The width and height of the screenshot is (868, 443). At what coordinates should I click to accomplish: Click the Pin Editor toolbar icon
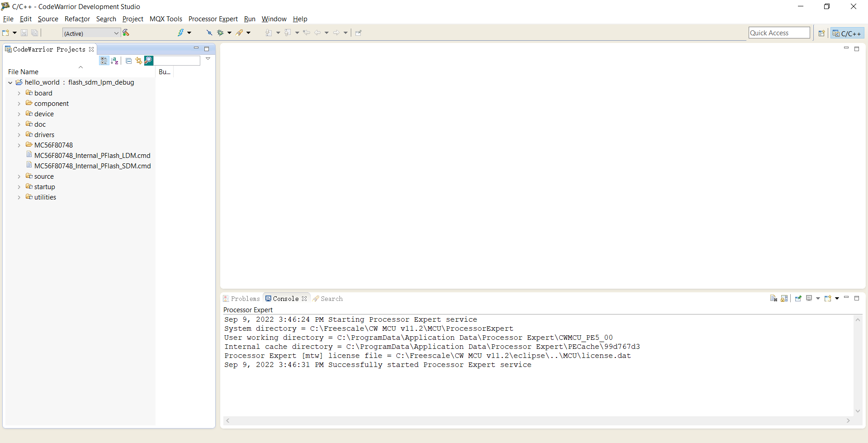[x=359, y=33]
